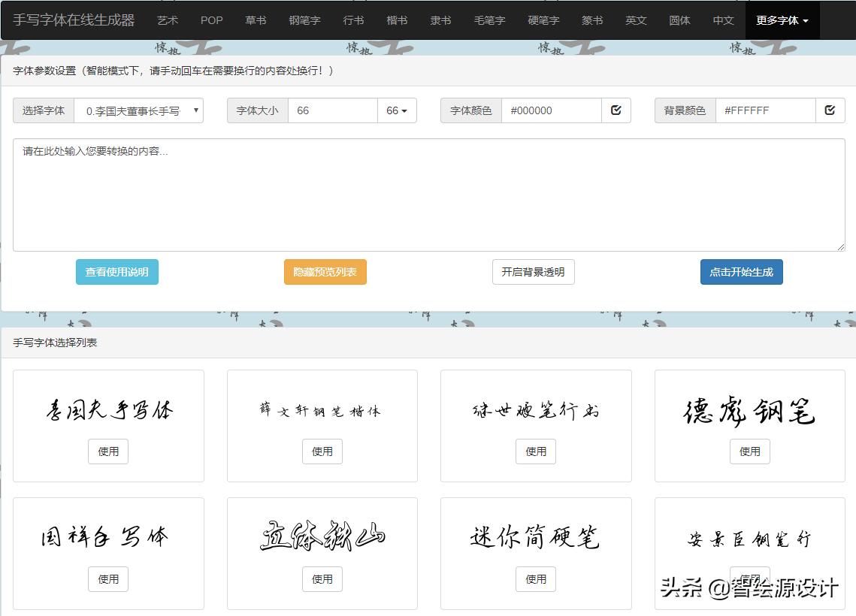Open the 毛笔字 category tab
The width and height of the screenshot is (856, 616).
tap(490, 20)
